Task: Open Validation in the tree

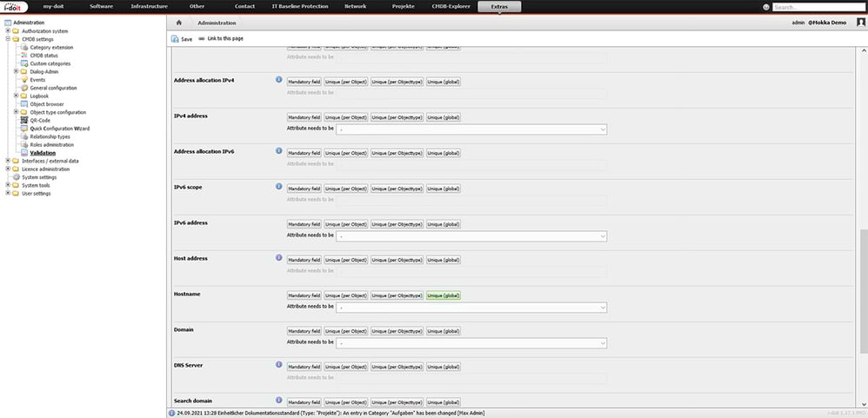Action: coord(43,153)
